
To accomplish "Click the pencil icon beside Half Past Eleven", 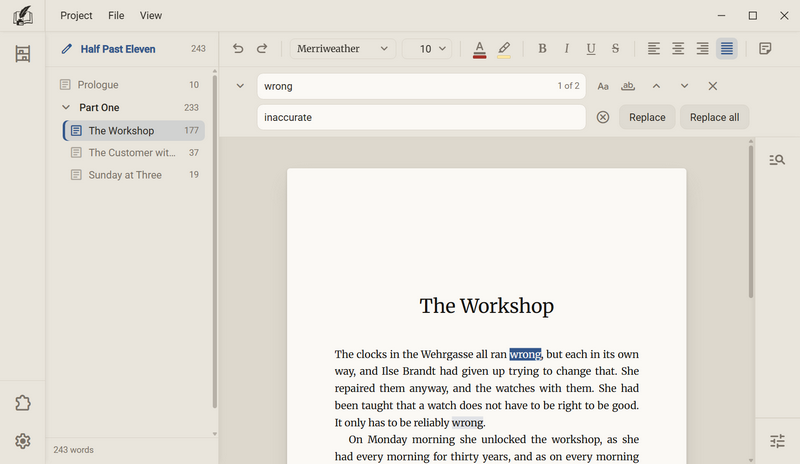I will pos(66,49).
